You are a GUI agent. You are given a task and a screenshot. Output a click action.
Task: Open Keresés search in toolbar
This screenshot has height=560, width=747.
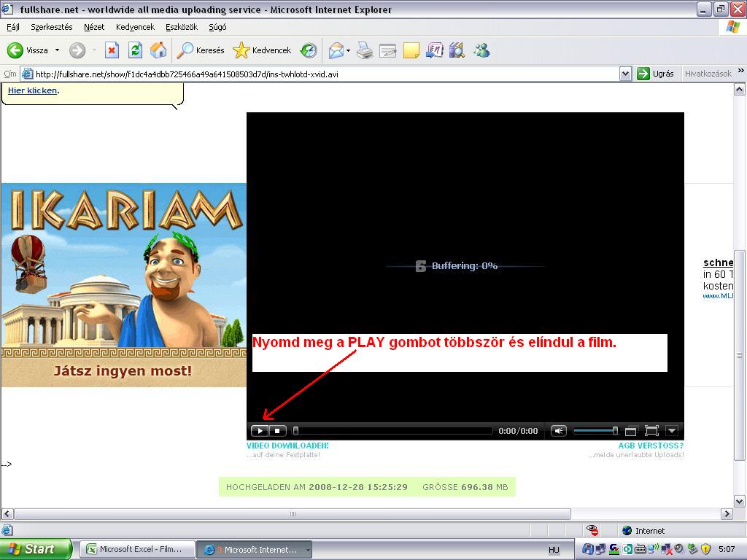[201, 50]
